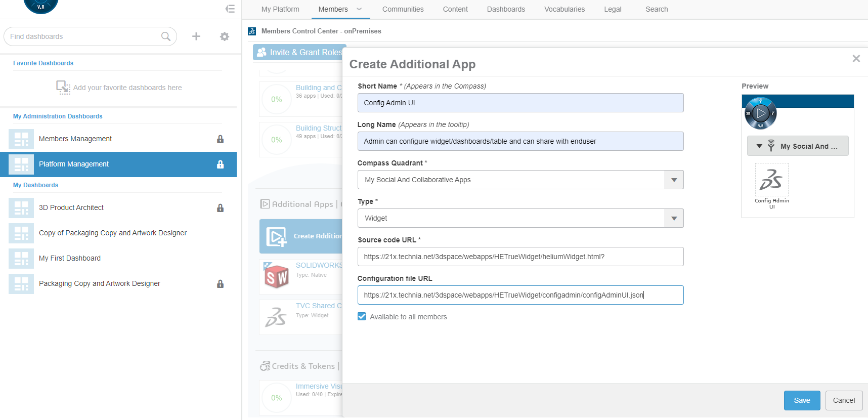868x420 pixels.
Task: Click the Cancel button
Action: click(x=844, y=400)
